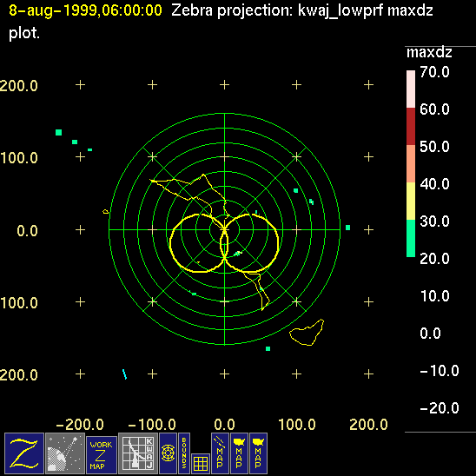Select the KWAJ grid map icon
476x476 pixels.
pos(138,453)
